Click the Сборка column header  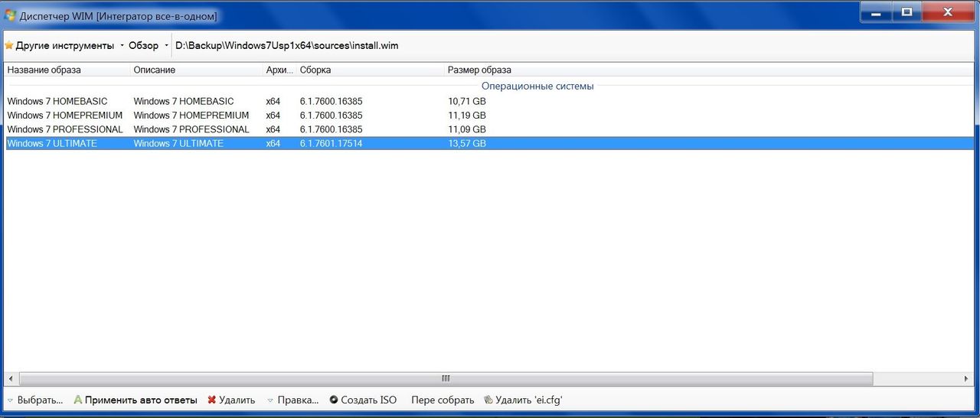point(315,70)
